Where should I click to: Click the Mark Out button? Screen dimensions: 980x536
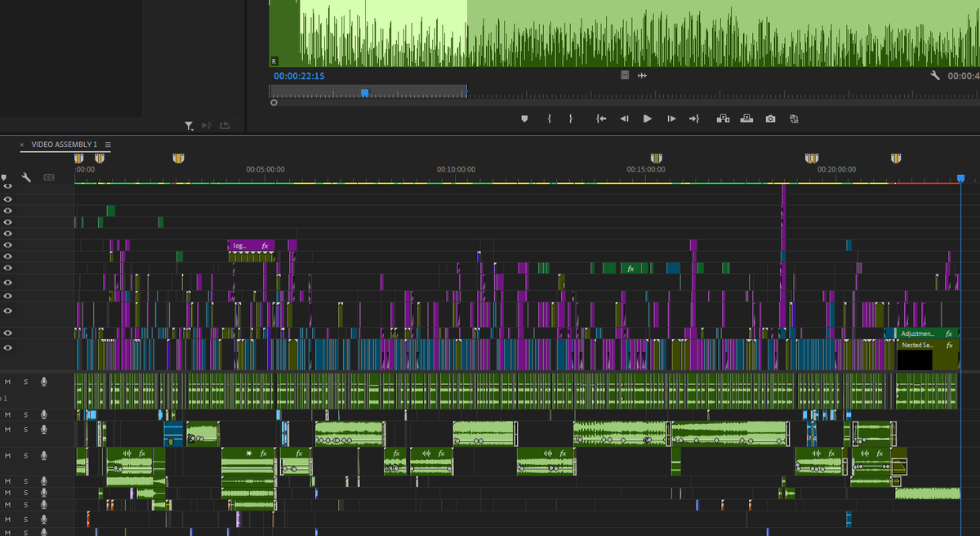click(x=570, y=118)
